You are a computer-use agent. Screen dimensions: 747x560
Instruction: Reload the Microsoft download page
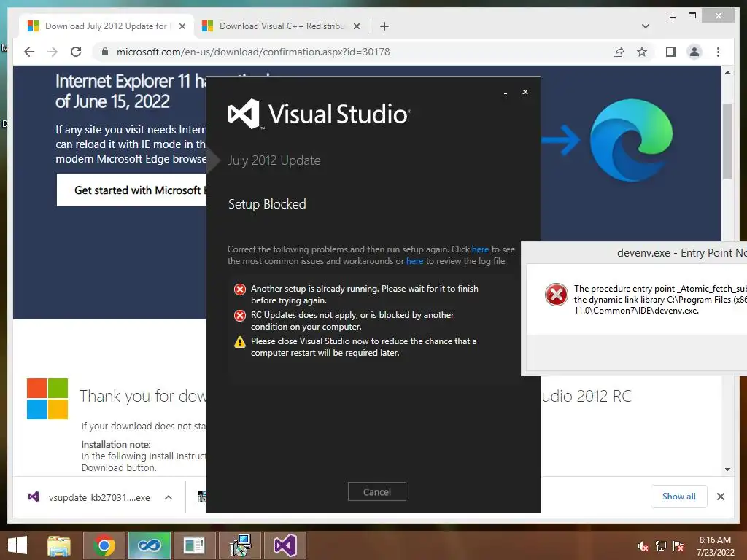click(76, 52)
